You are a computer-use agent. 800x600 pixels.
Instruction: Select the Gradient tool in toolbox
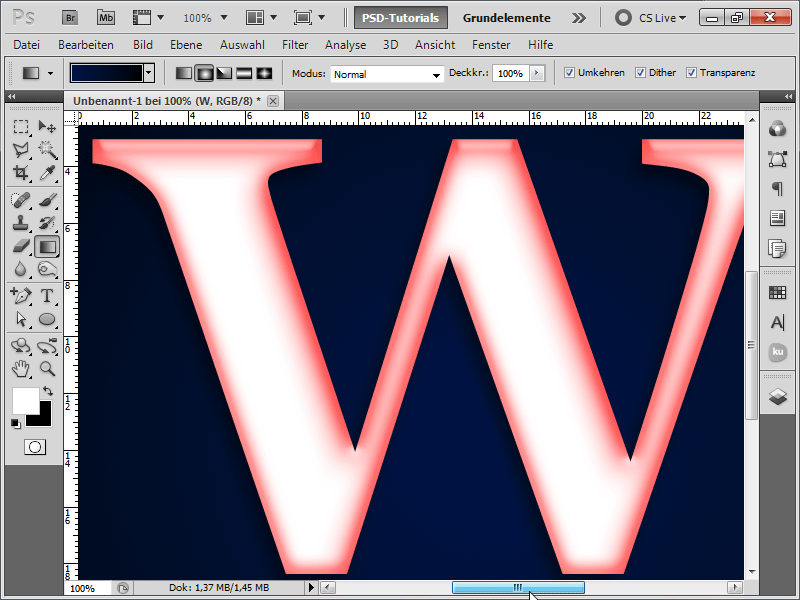tap(47, 246)
